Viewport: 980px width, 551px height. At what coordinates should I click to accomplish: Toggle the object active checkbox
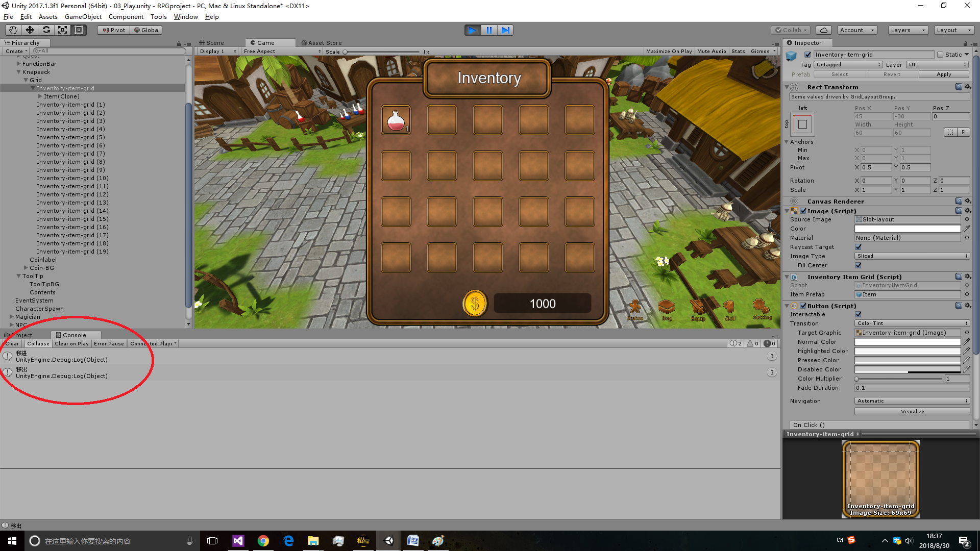click(x=807, y=55)
